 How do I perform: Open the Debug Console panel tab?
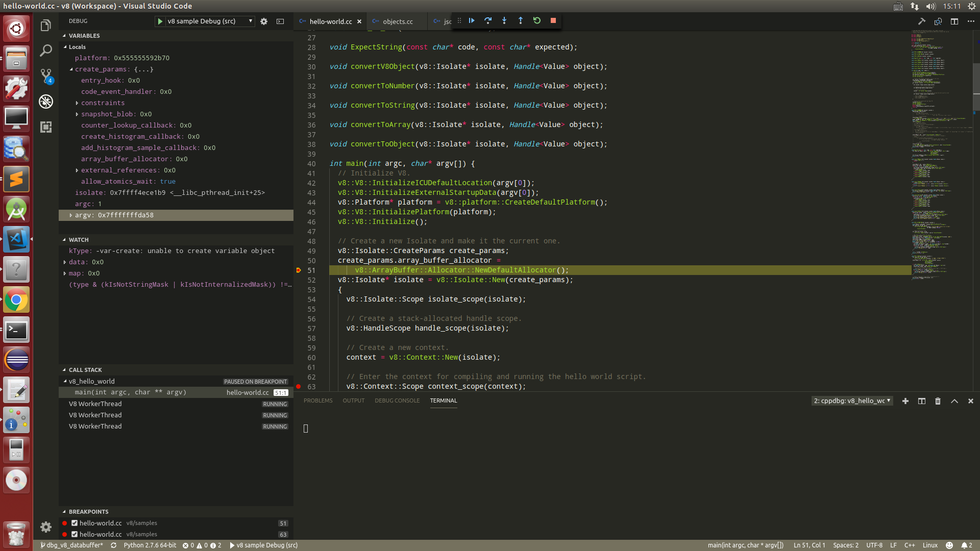click(397, 400)
